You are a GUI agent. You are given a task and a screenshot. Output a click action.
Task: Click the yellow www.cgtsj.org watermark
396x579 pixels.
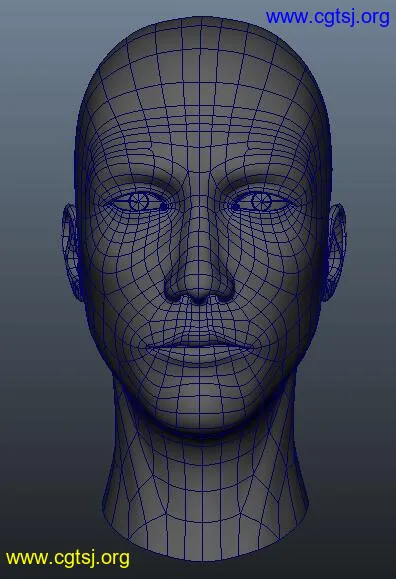[x=68, y=558]
